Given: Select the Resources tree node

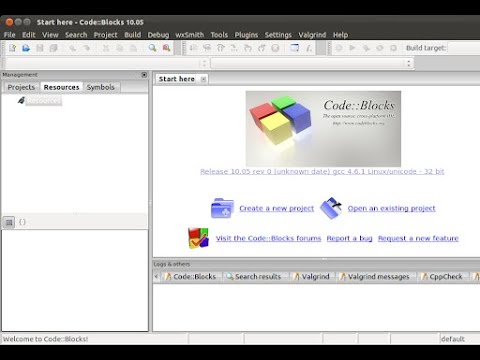Looking at the screenshot, I should (x=44, y=100).
